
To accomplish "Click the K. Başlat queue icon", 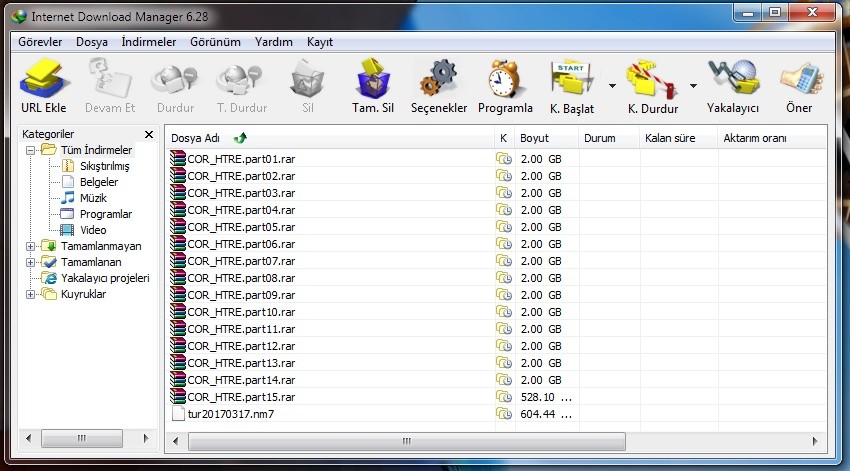I will click(571, 79).
